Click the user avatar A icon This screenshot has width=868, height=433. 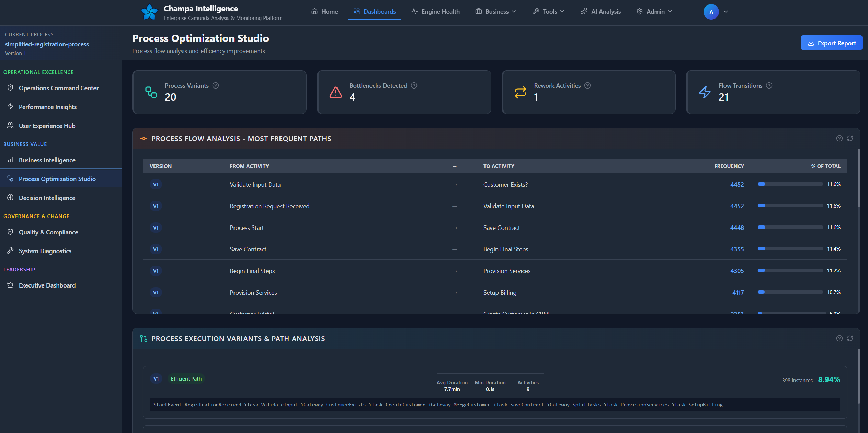click(711, 12)
